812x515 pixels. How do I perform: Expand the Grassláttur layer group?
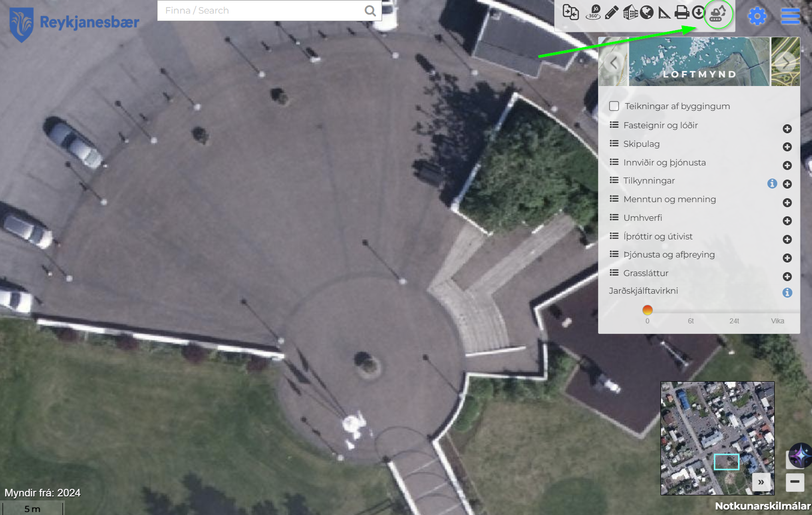(x=787, y=277)
